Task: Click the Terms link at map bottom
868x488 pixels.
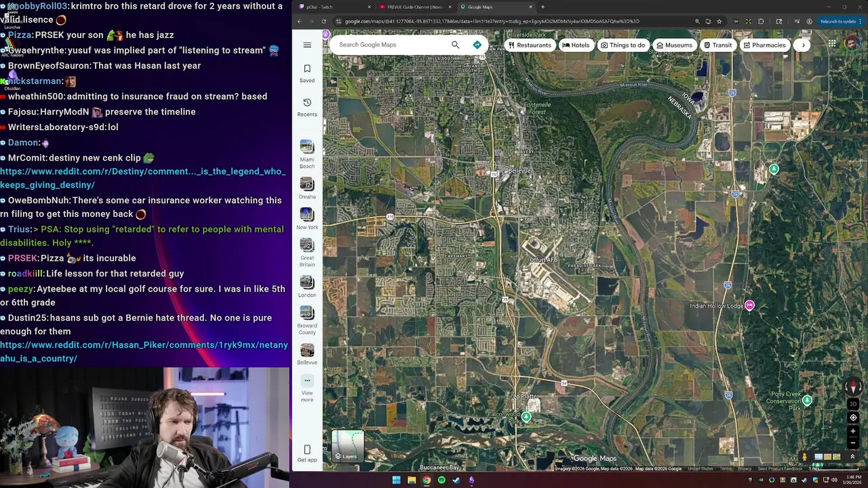Action: click(726, 469)
